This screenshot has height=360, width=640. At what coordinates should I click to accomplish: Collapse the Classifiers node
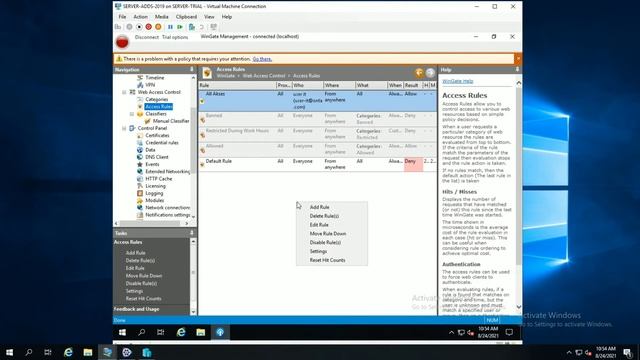click(x=132, y=114)
